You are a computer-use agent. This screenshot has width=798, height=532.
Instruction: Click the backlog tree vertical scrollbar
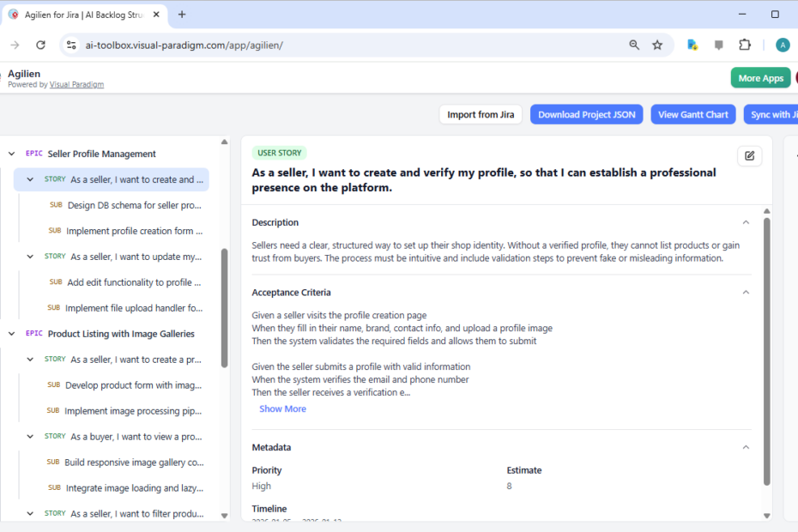225,309
